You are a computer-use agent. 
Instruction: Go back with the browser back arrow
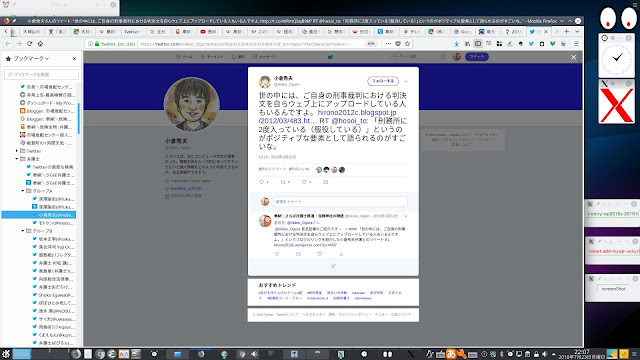click(8, 44)
